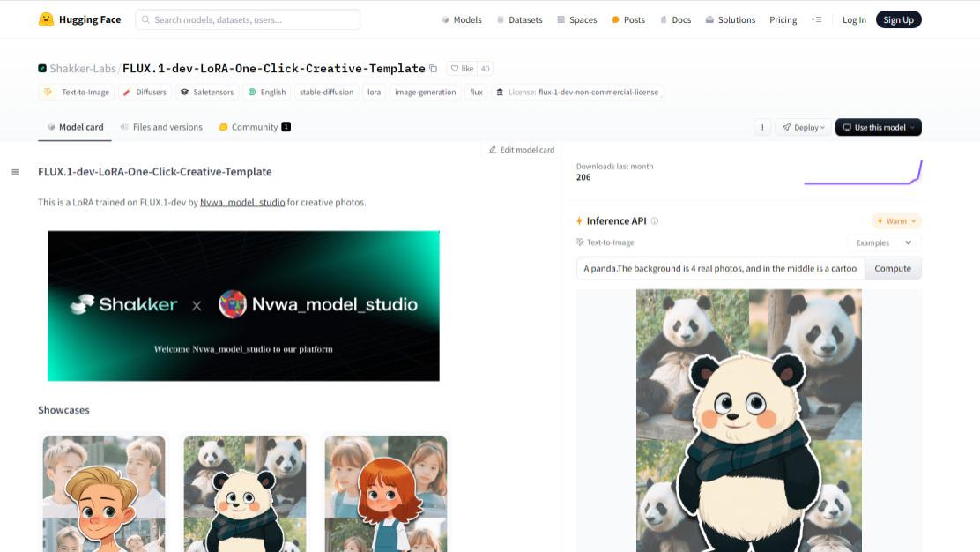Click the flux tag

click(x=476, y=92)
